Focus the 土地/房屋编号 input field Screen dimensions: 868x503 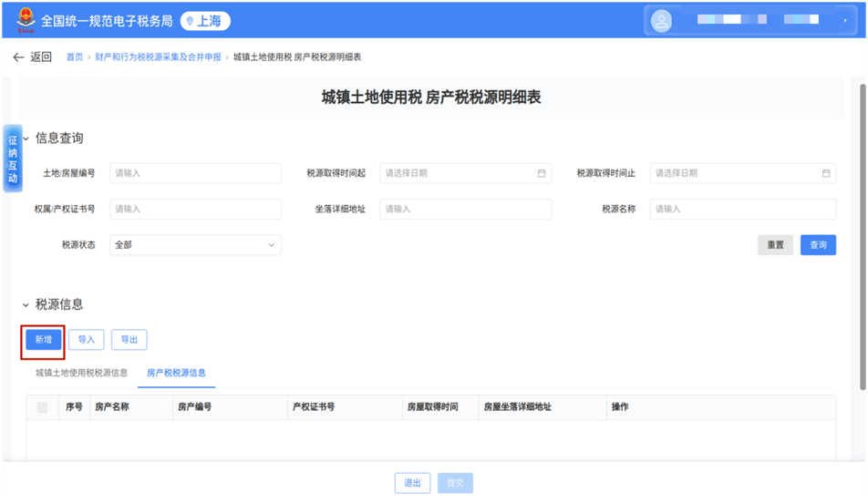coord(195,173)
